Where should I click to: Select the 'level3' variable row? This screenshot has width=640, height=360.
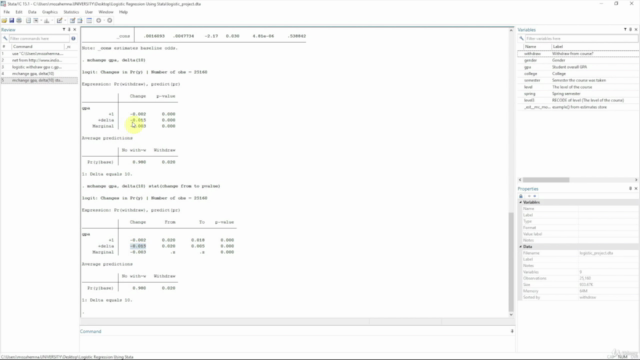click(x=578, y=100)
